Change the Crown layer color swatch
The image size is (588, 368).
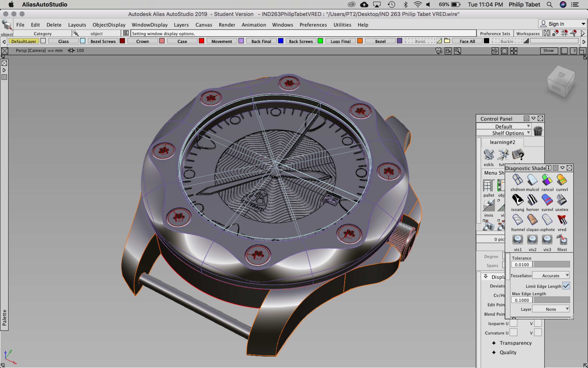(161, 41)
